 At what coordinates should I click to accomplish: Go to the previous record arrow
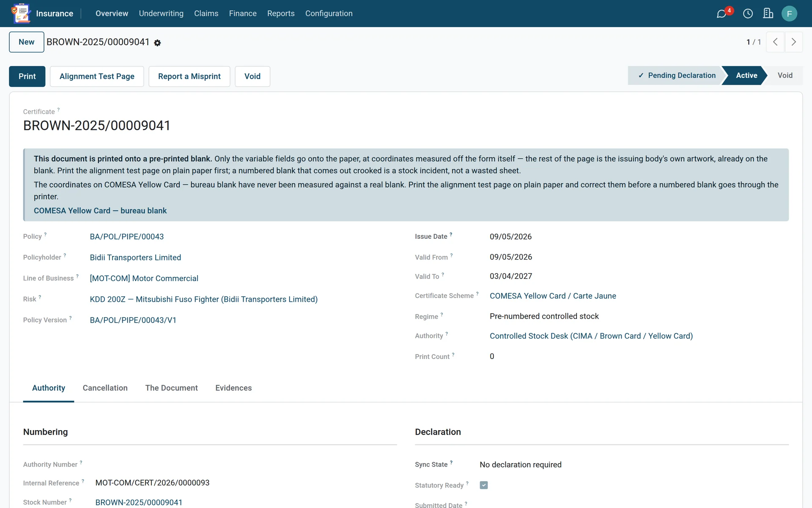(775, 42)
